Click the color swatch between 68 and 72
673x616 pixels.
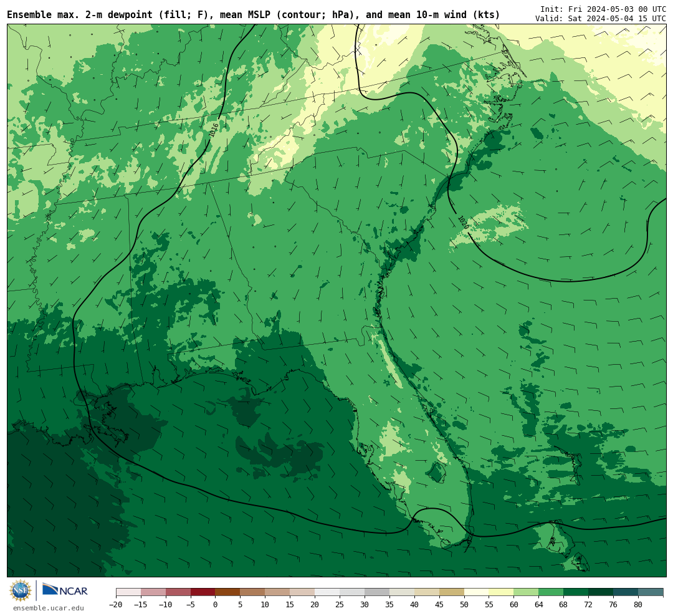(576, 592)
